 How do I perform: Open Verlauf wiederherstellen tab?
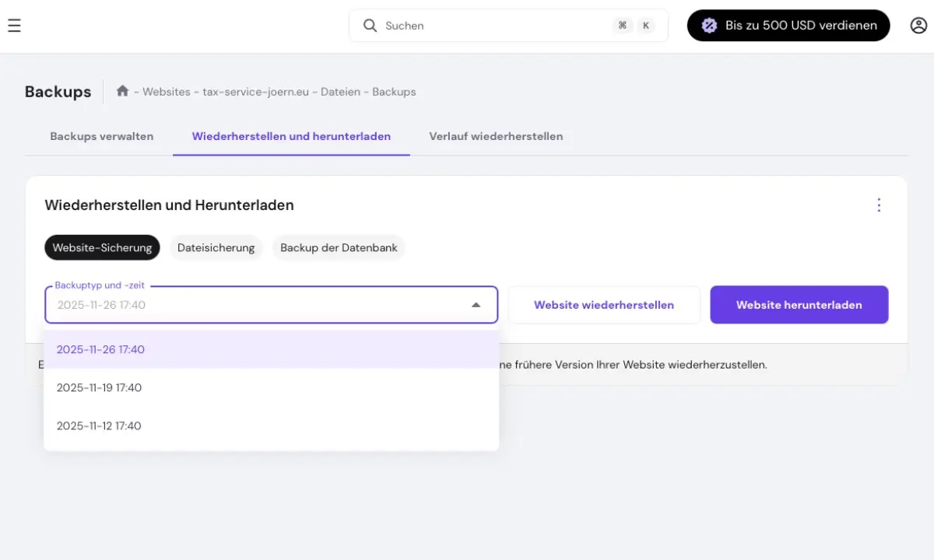click(496, 136)
